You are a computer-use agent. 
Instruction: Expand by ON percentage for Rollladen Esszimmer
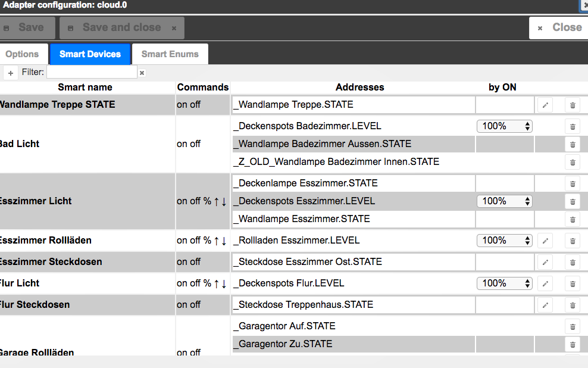point(504,241)
